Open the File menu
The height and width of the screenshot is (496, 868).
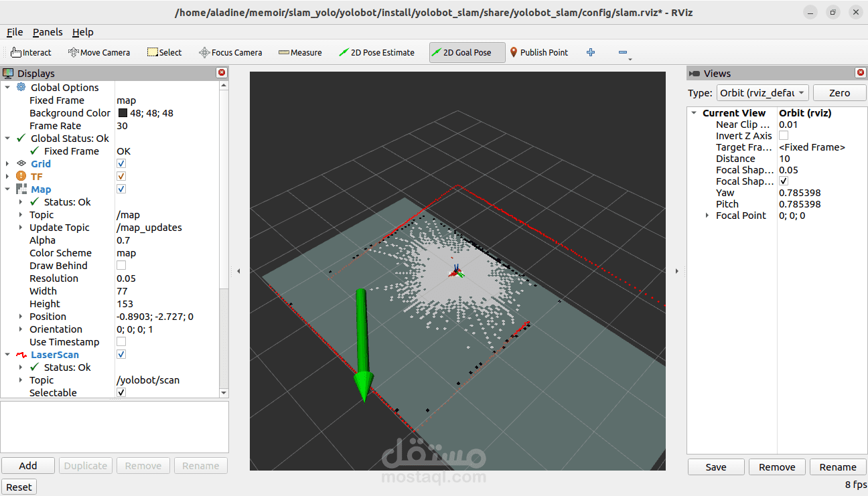[15, 32]
